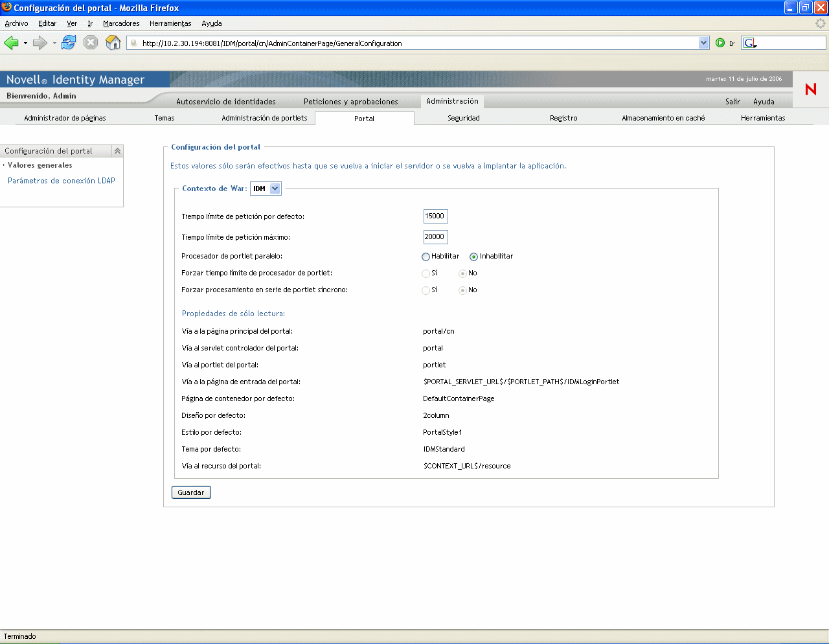The height and width of the screenshot is (644, 829).
Task: Open the Ir menu in menu bar
Action: [90, 23]
